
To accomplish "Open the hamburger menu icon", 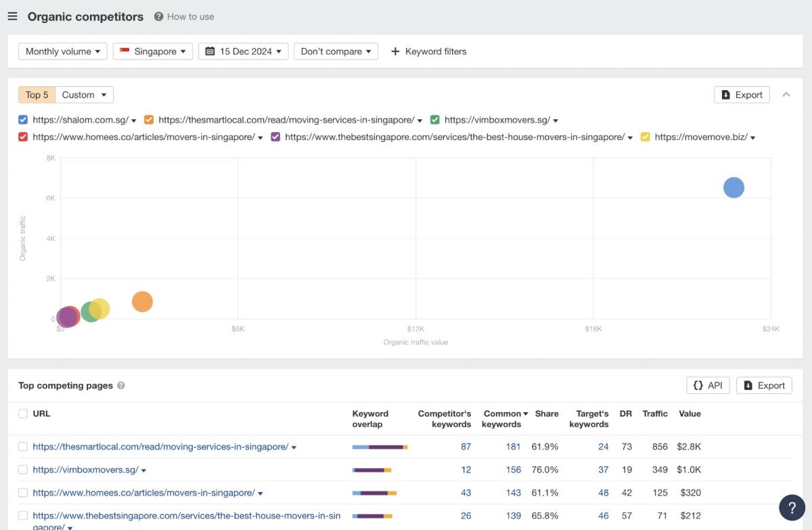I will coord(12,16).
